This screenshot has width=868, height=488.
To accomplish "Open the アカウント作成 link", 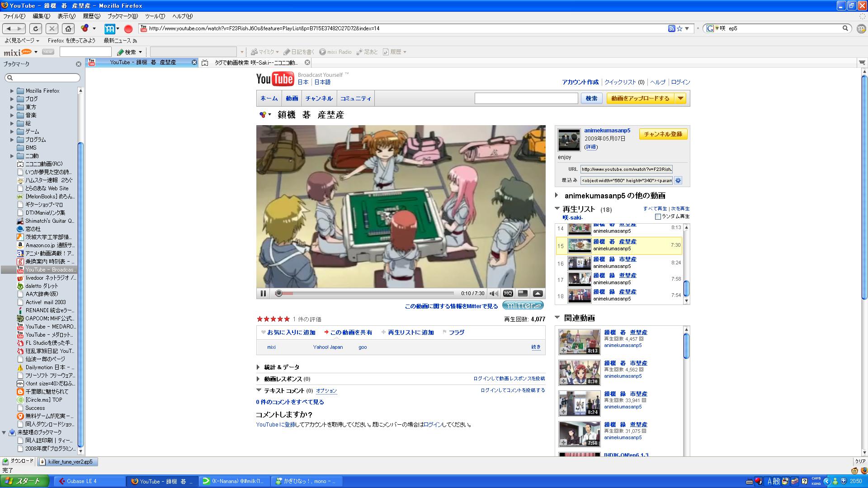I will click(580, 82).
